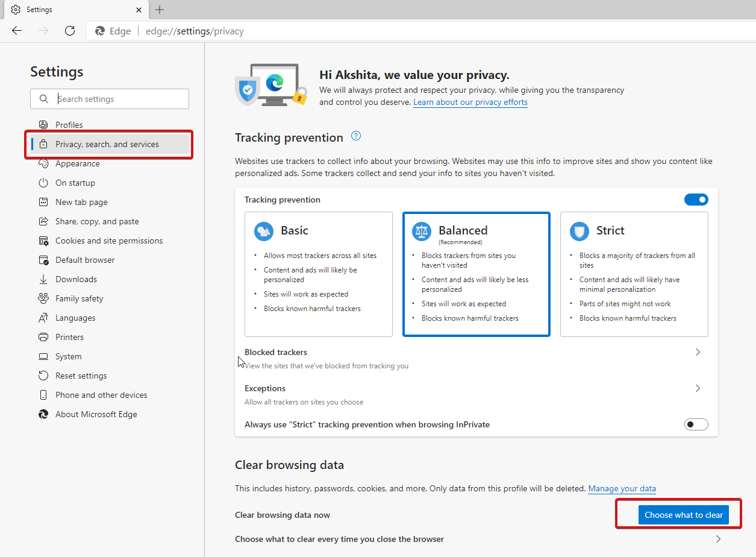Click the Tracking prevention help icon
The image size is (756, 557).
pyautogui.click(x=355, y=136)
